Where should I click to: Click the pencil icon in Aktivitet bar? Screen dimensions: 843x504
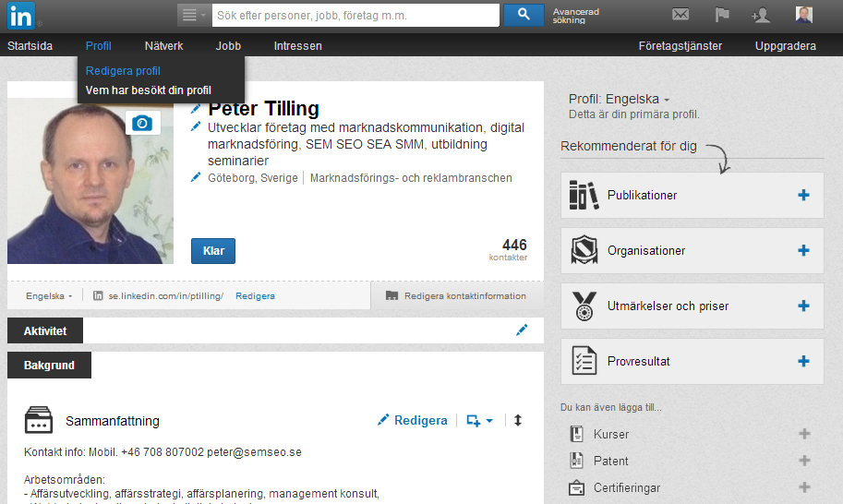tap(522, 330)
